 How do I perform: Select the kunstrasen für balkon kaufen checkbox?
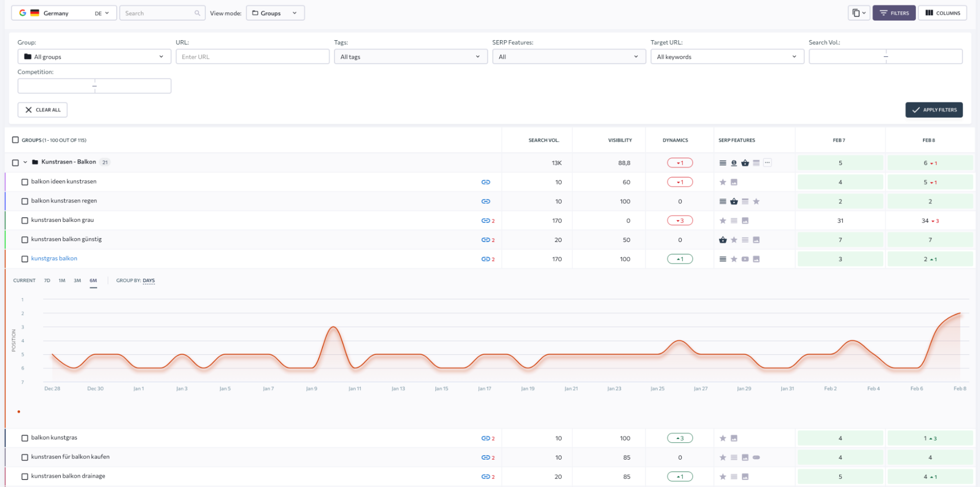click(25, 458)
